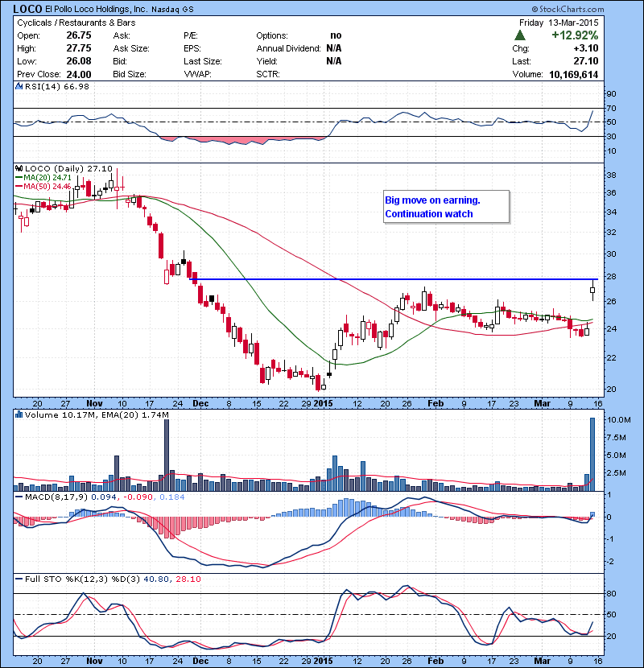Click the MACD histogram value 0.184
Image resolution: width=644 pixels, height=668 pixels.
[x=172, y=497]
